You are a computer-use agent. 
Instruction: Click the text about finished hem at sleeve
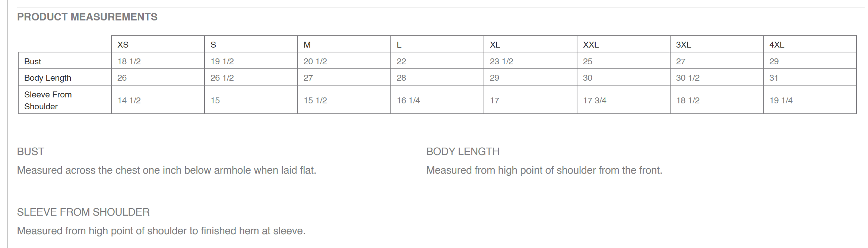coord(161,231)
